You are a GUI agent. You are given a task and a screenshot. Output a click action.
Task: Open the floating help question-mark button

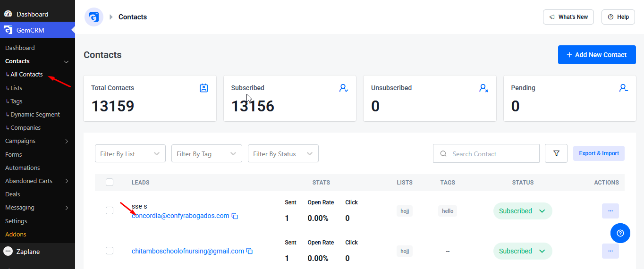click(x=620, y=233)
